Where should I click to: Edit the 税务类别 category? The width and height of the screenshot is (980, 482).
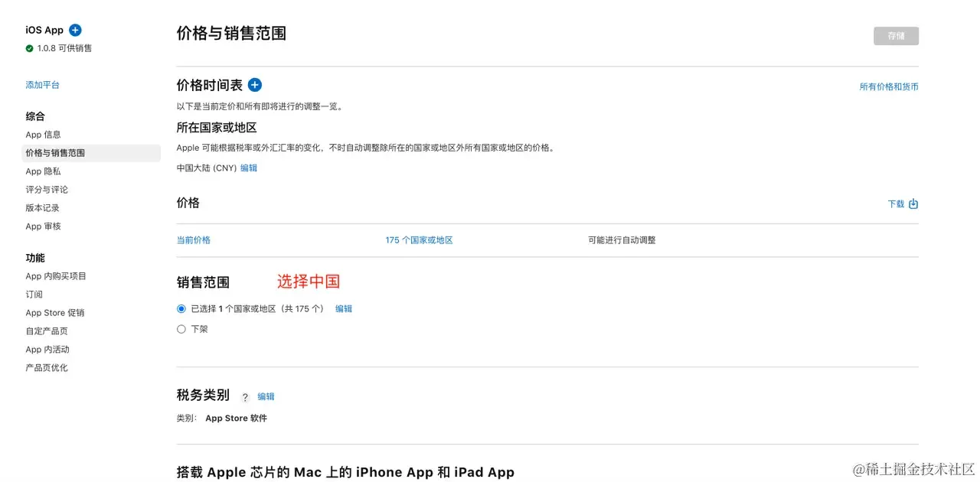(266, 396)
